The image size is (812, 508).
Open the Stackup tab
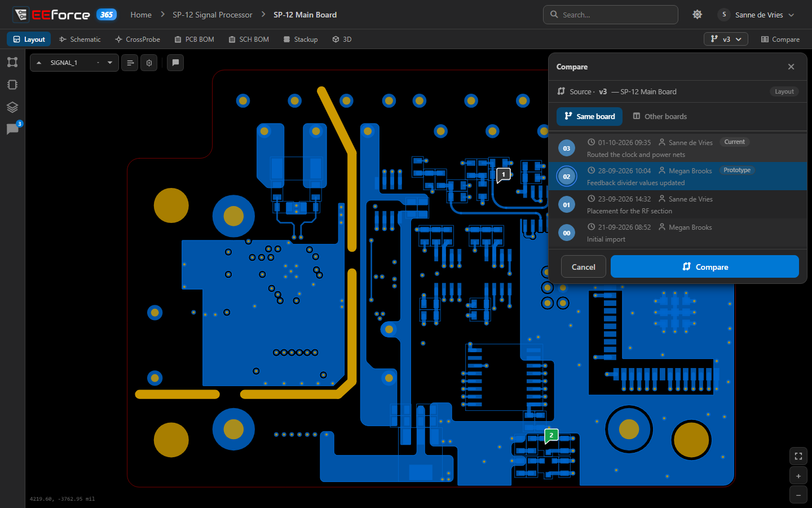(x=301, y=39)
